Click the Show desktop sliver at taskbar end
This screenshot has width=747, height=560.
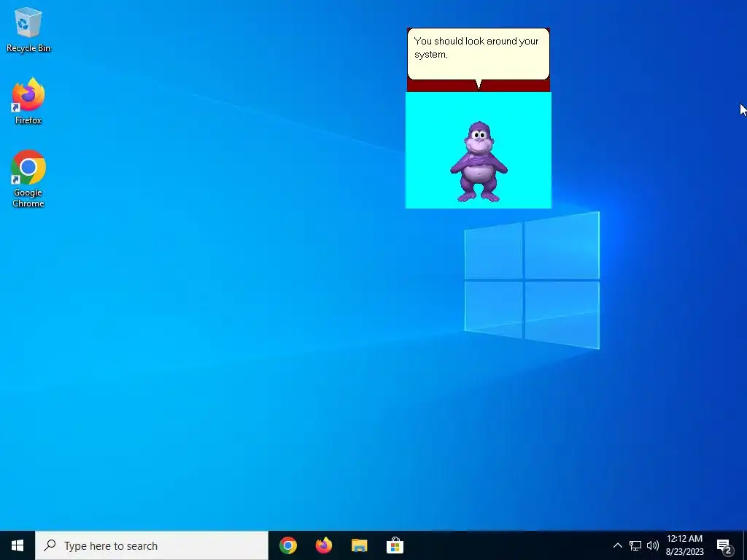point(745,545)
